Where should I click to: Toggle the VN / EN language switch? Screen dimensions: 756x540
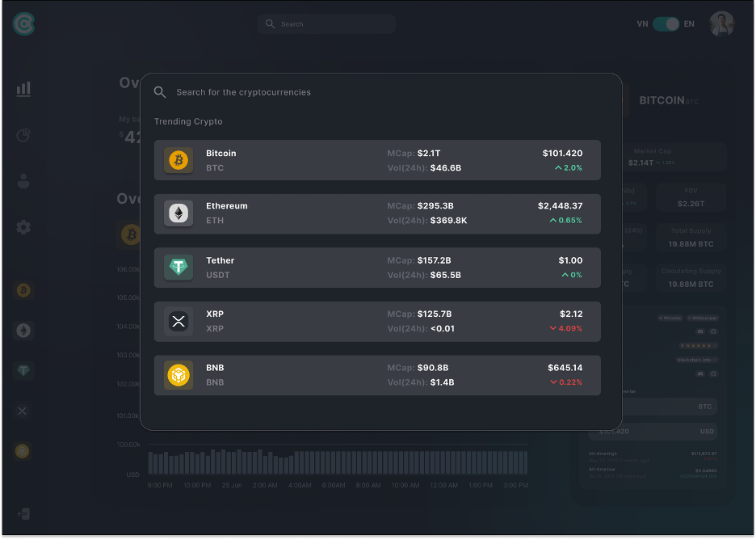[666, 24]
